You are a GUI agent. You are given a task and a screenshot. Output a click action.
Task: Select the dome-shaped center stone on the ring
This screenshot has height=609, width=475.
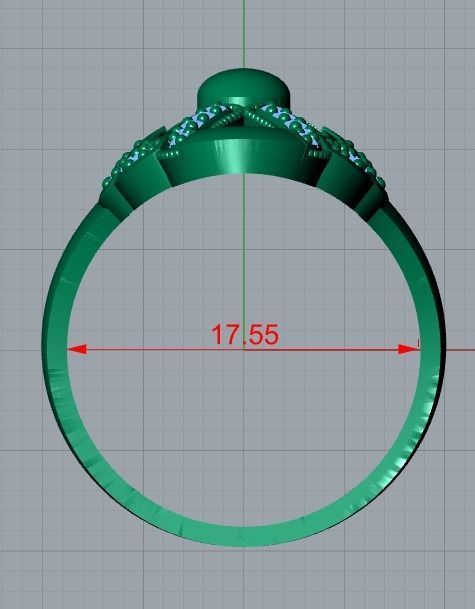[x=244, y=87]
